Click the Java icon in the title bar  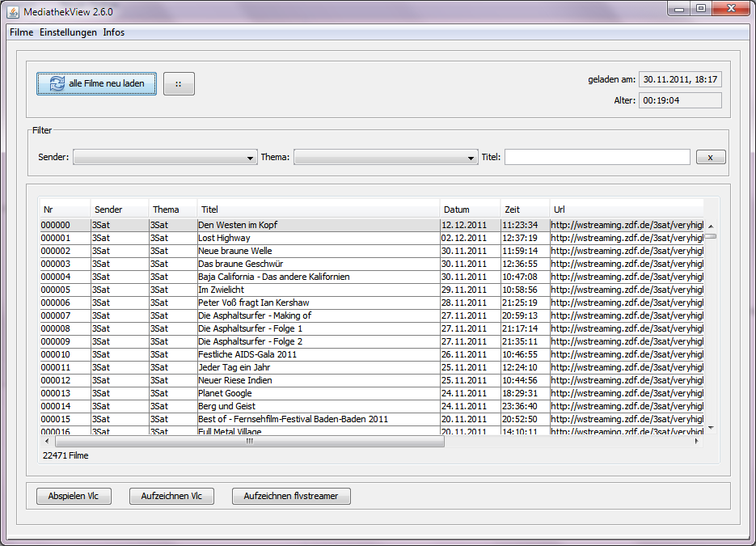(x=14, y=12)
